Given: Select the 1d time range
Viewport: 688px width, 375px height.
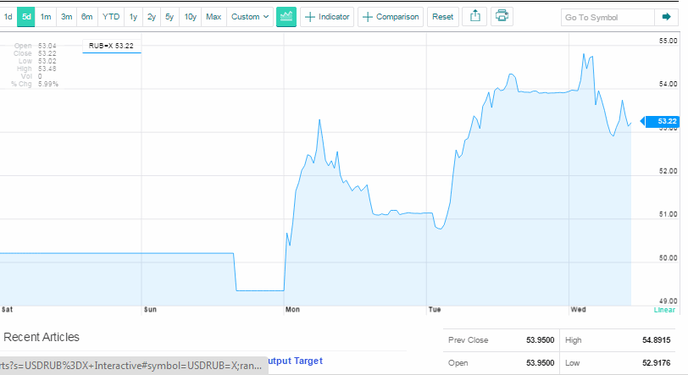Looking at the screenshot, I should (x=8, y=17).
